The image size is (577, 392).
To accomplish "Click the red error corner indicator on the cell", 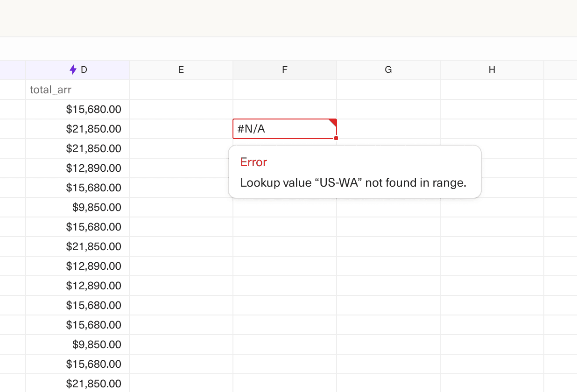I will click(333, 121).
